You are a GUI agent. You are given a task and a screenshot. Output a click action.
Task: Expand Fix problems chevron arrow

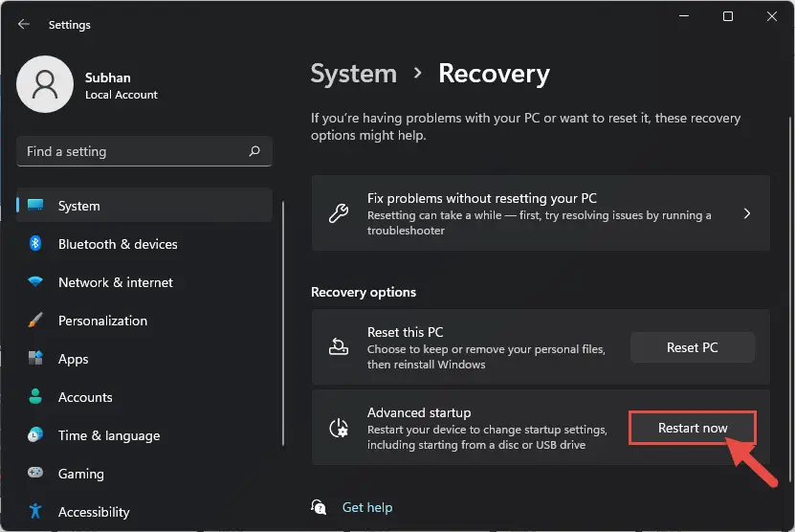[x=747, y=213]
